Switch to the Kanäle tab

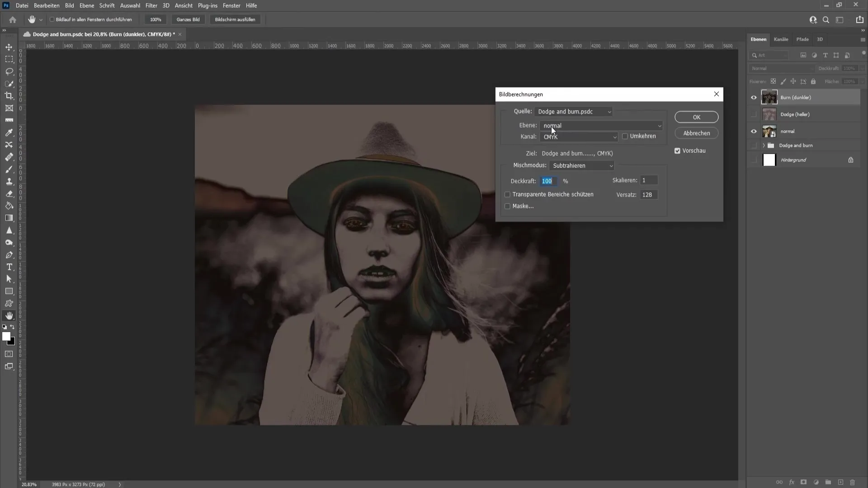[x=781, y=39]
